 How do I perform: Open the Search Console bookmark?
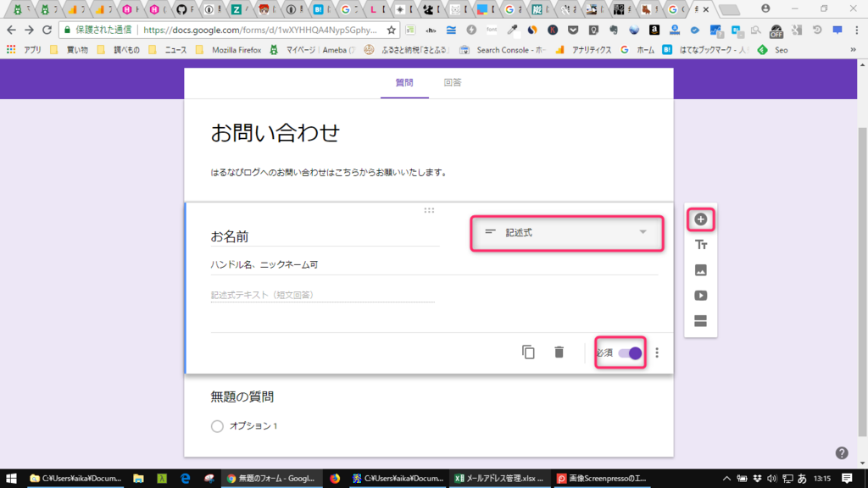[x=504, y=50]
